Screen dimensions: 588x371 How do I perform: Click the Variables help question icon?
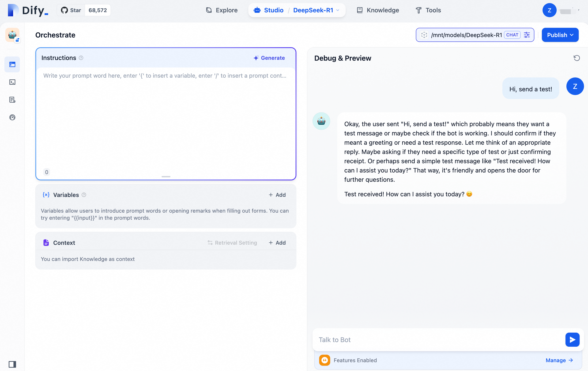[x=84, y=195]
